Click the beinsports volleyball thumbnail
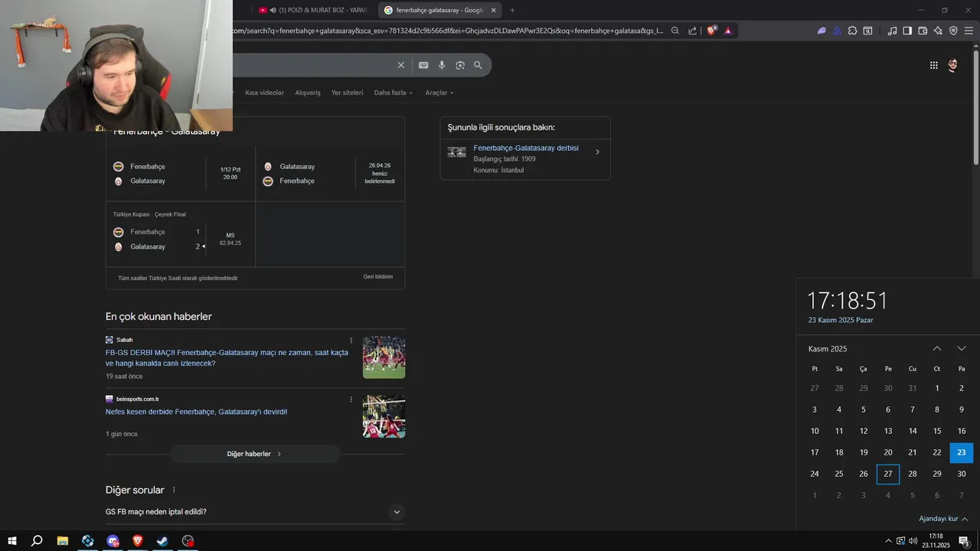Screen dimensions: 980x551 point(384,416)
